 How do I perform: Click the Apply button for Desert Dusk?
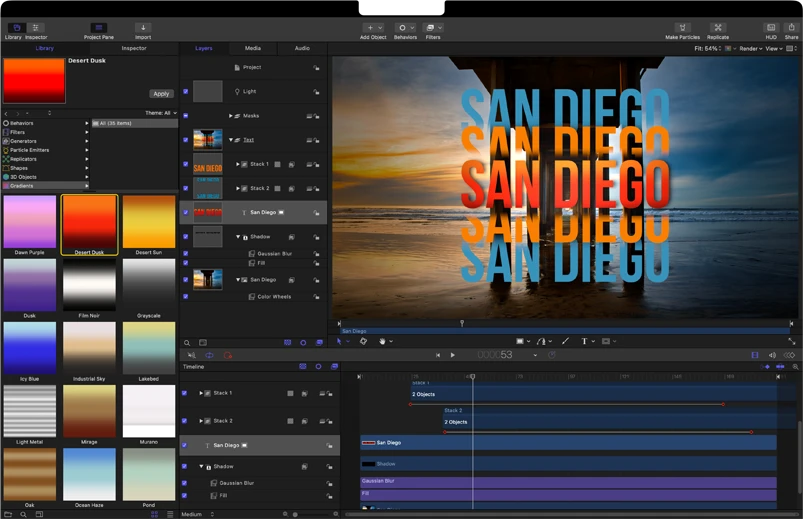[x=161, y=94]
